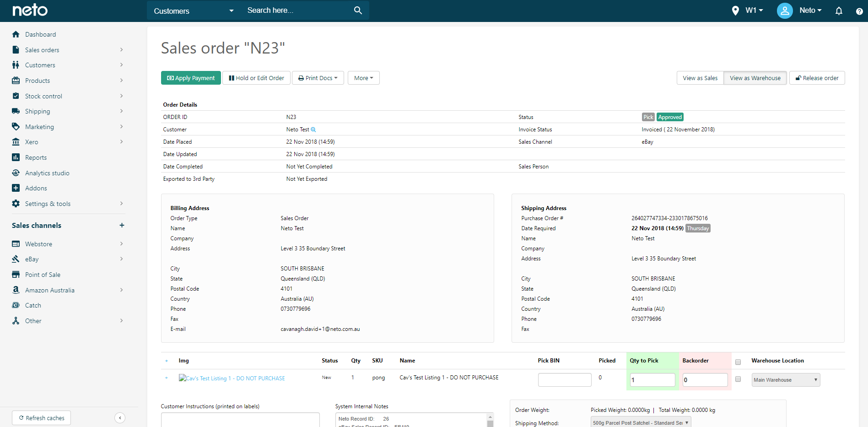Click the Webstore icon
The image size is (868, 427).
[x=16, y=244]
